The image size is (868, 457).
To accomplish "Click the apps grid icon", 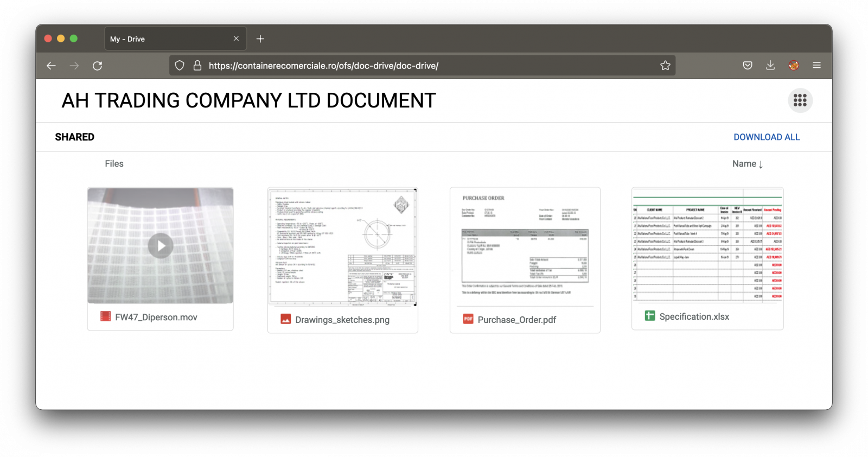I will pos(800,100).
